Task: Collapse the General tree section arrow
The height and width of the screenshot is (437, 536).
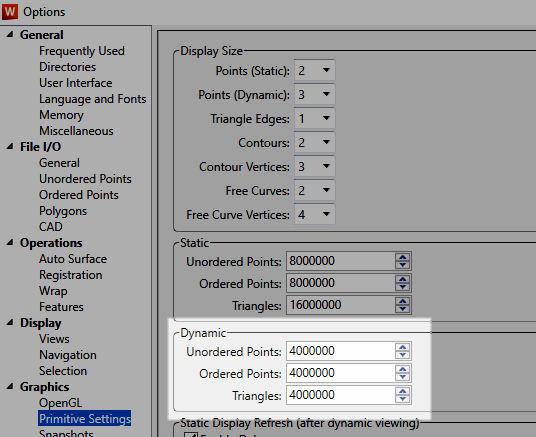Action: point(10,34)
